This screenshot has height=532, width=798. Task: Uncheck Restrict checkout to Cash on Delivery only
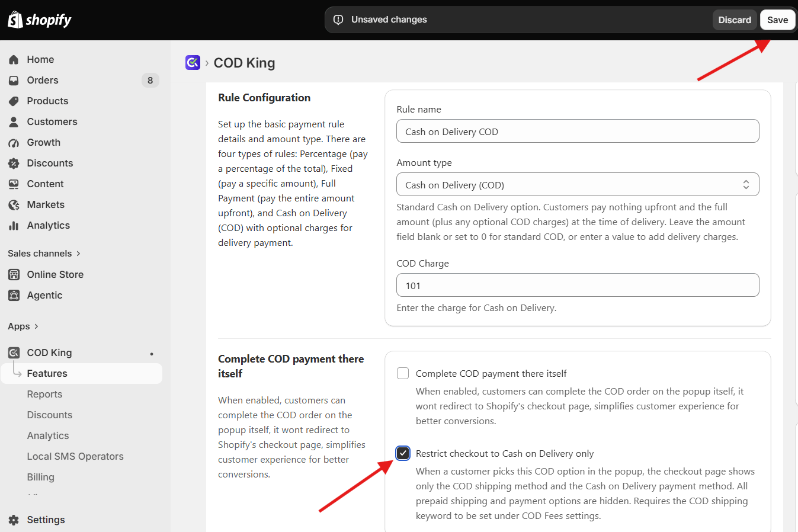[403, 453]
